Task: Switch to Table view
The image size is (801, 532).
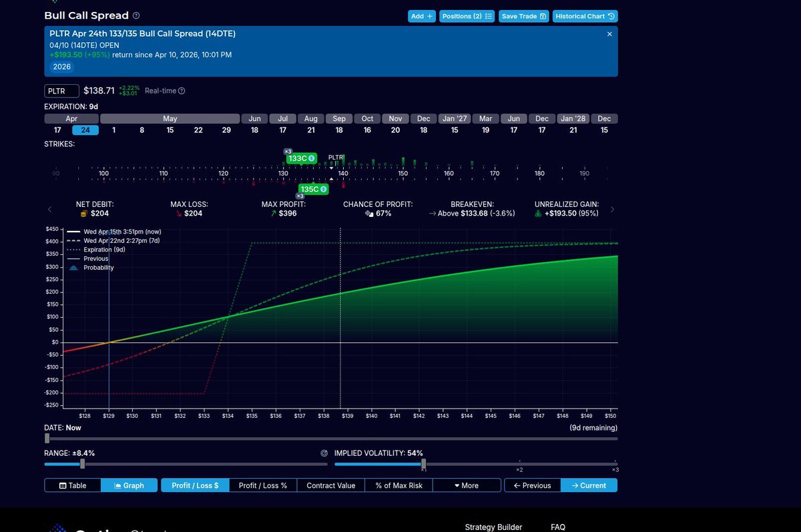Action: [x=73, y=485]
